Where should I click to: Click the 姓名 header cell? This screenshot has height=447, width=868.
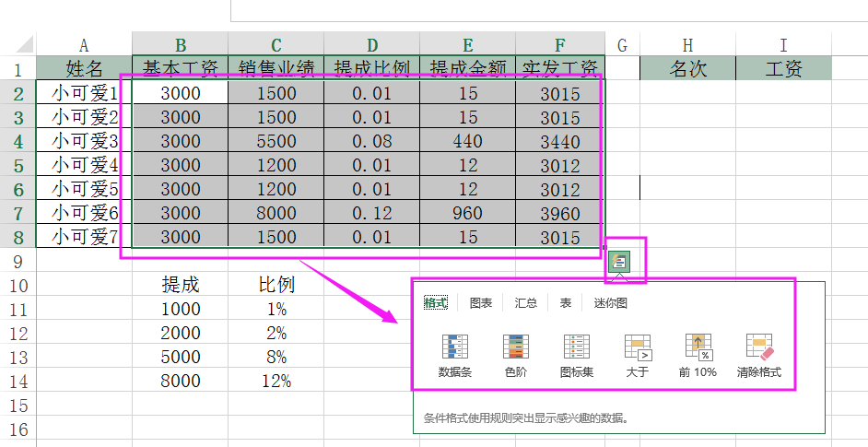[x=84, y=68]
